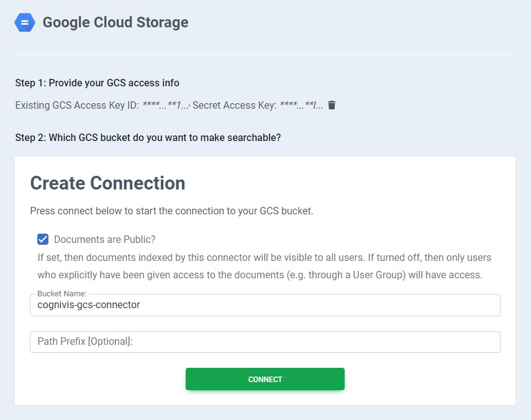Screen dimensions: 531x420
Task: Click the Google Cloud Storage page title
Action: pos(115,23)
